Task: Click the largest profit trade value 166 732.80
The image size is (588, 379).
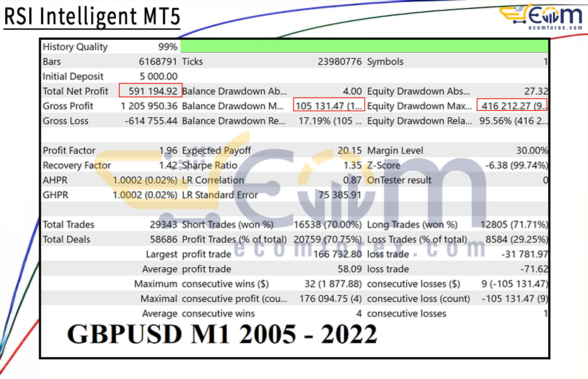Action: point(338,254)
